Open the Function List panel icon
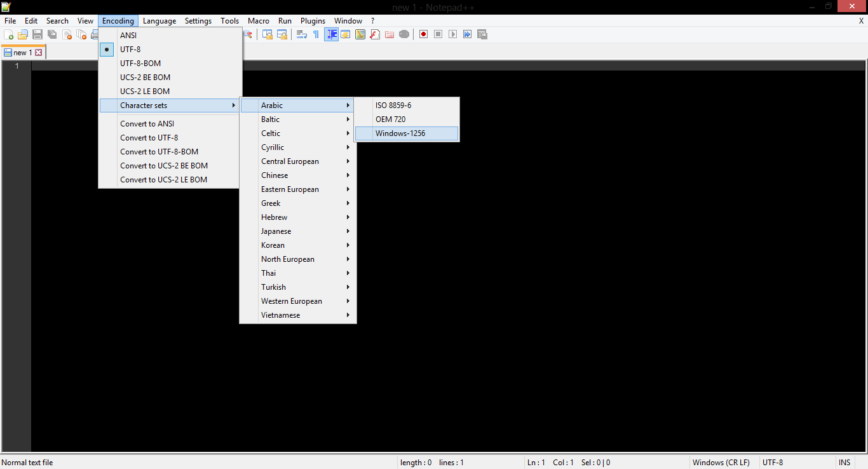This screenshot has height=469, width=868. tap(375, 34)
